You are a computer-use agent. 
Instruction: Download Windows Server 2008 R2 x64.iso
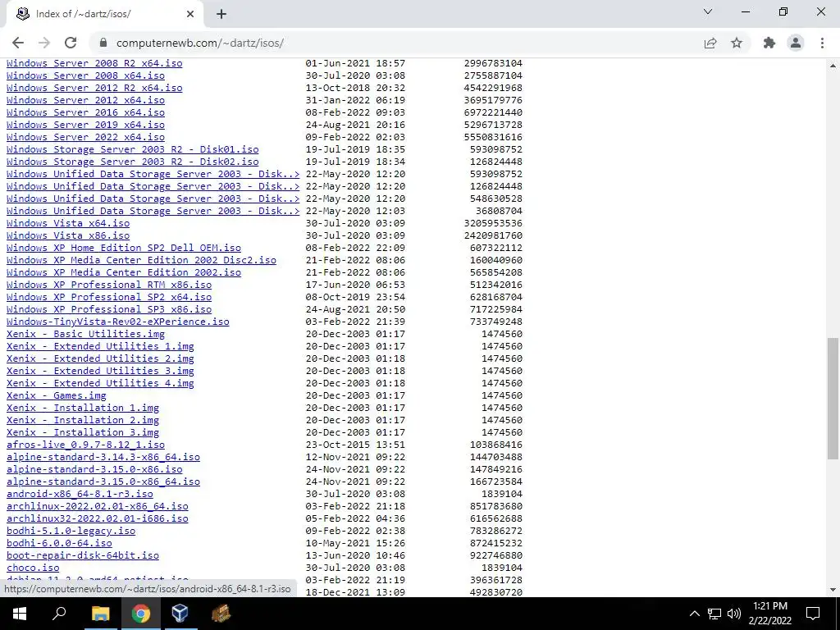pos(94,63)
